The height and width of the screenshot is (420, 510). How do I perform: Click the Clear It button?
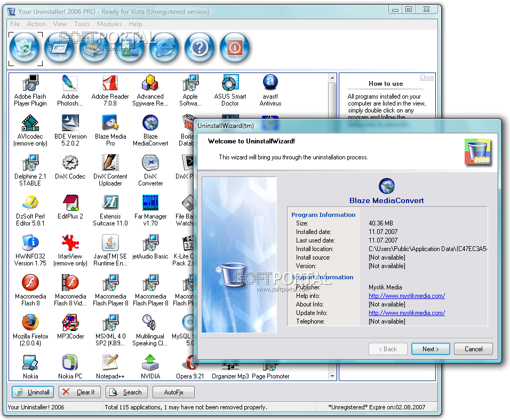tap(79, 392)
